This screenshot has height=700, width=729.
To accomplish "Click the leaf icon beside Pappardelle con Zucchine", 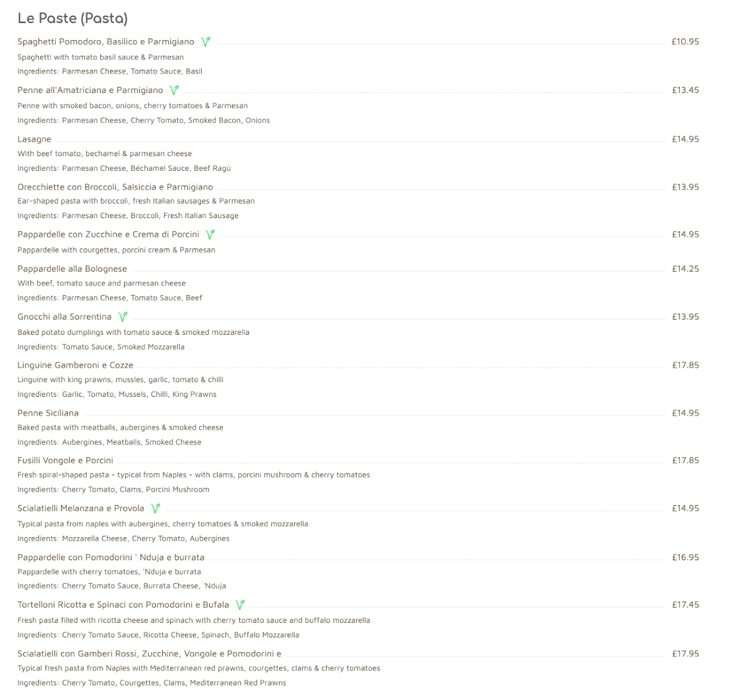I will pyautogui.click(x=210, y=235).
